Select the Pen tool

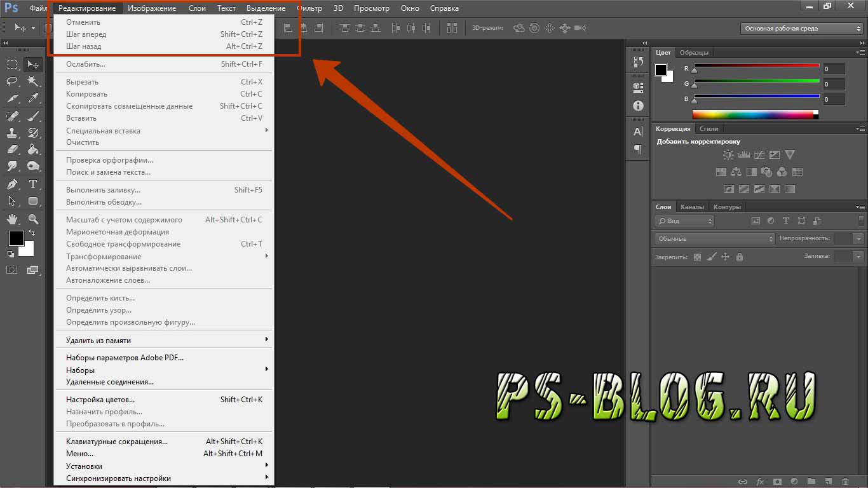click(x=12, y=184)
